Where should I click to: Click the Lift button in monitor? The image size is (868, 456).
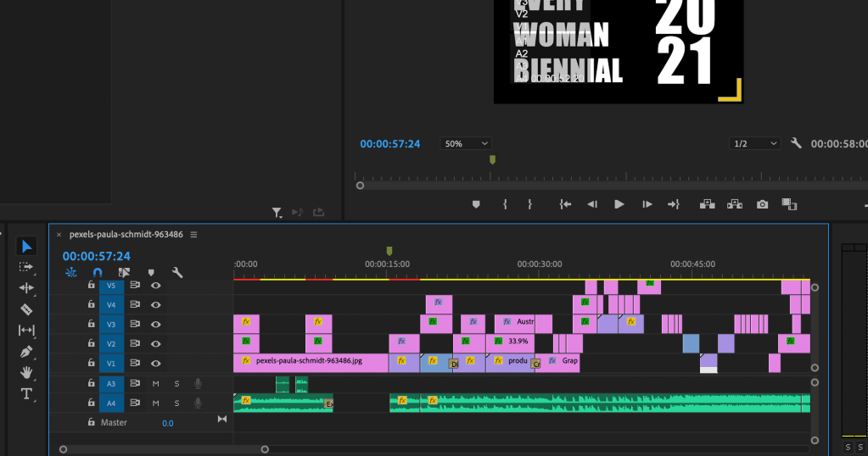(x=706, y=204)
